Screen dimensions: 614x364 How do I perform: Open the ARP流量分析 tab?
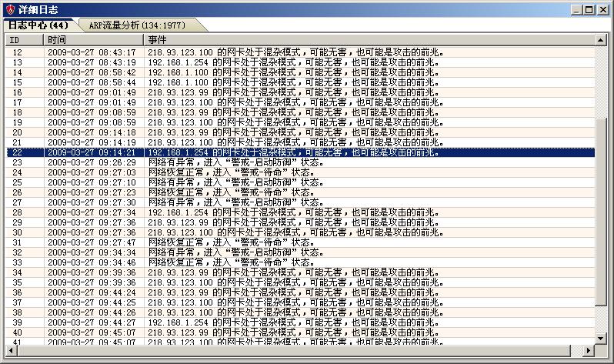pos(136,25)
